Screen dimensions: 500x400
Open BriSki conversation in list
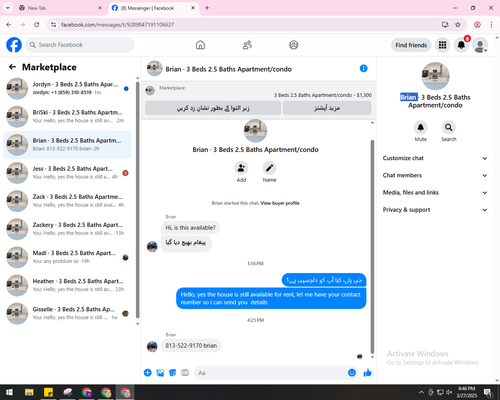point(68,117)
